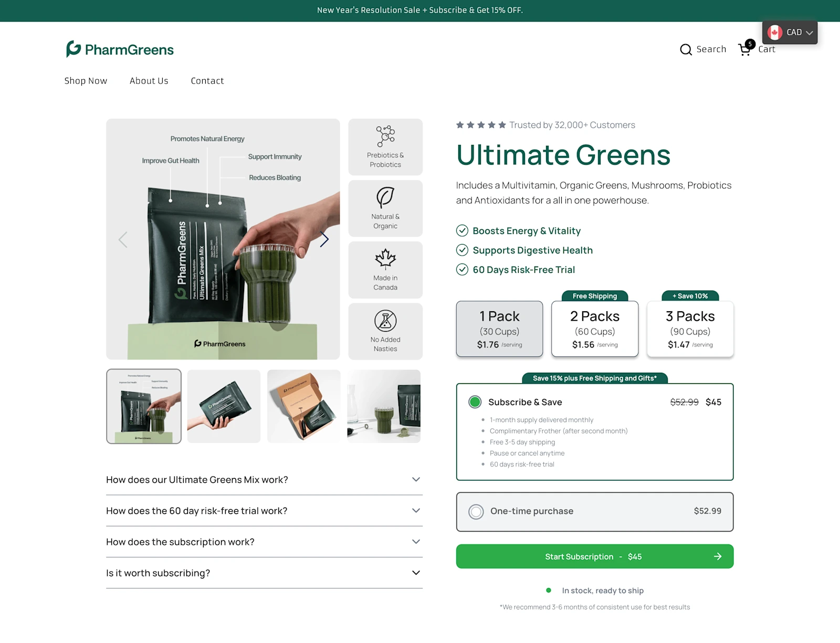
Task: Open the Shop Now menu item
Action: pos(86,81)
